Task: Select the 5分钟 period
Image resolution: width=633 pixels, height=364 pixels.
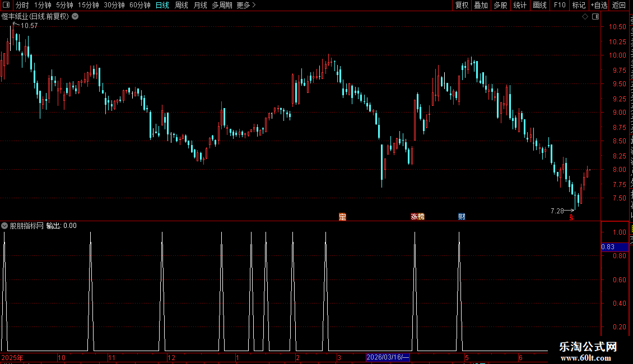Action: click(64, 5)
